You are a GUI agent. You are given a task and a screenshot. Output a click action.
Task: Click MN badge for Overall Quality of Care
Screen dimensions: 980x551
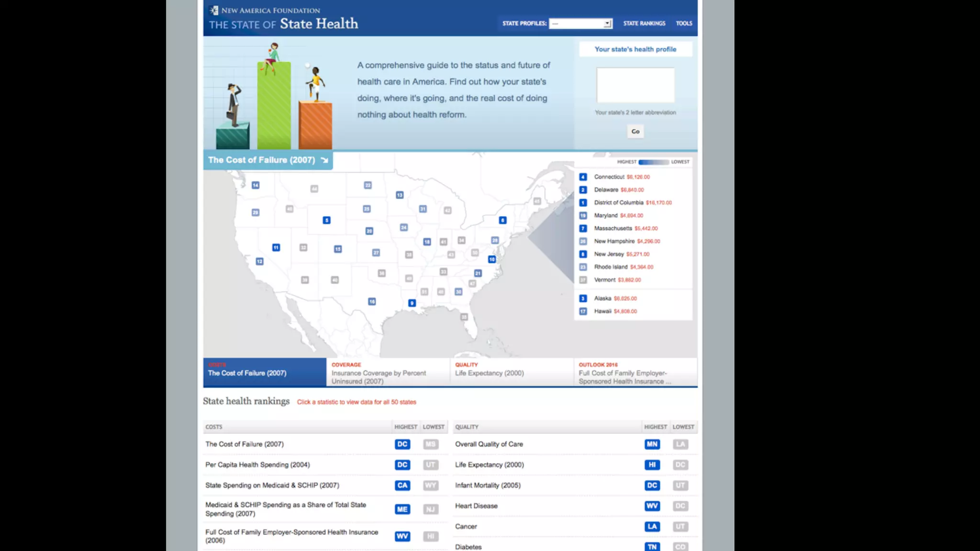652,444
